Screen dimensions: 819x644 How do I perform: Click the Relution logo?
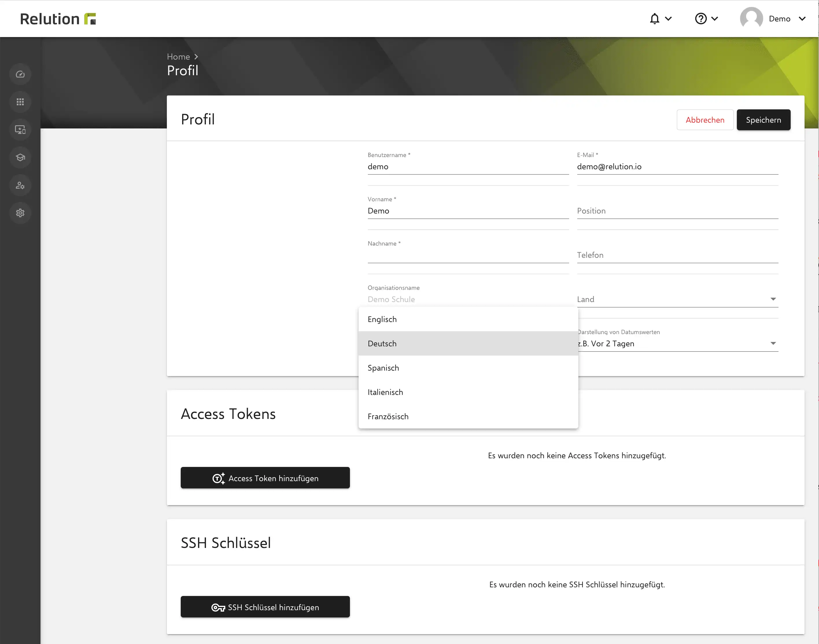(x=58, y=19)
